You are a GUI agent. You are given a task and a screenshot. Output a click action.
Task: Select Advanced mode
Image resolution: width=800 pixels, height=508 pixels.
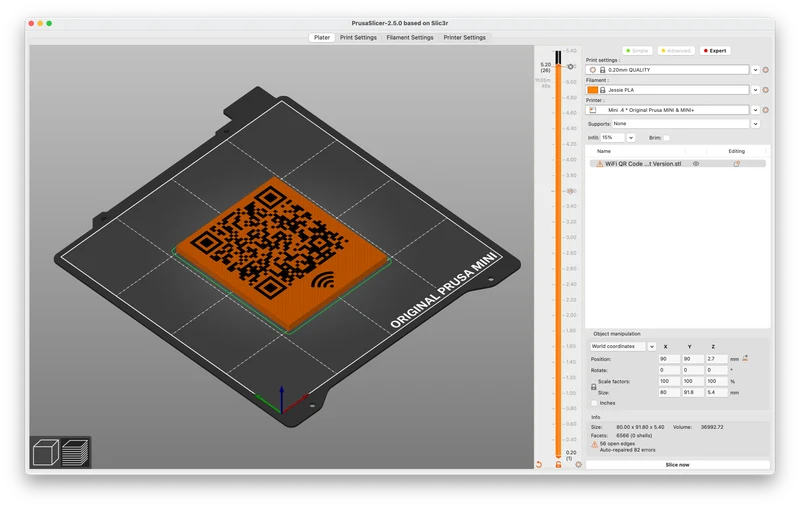676,50
